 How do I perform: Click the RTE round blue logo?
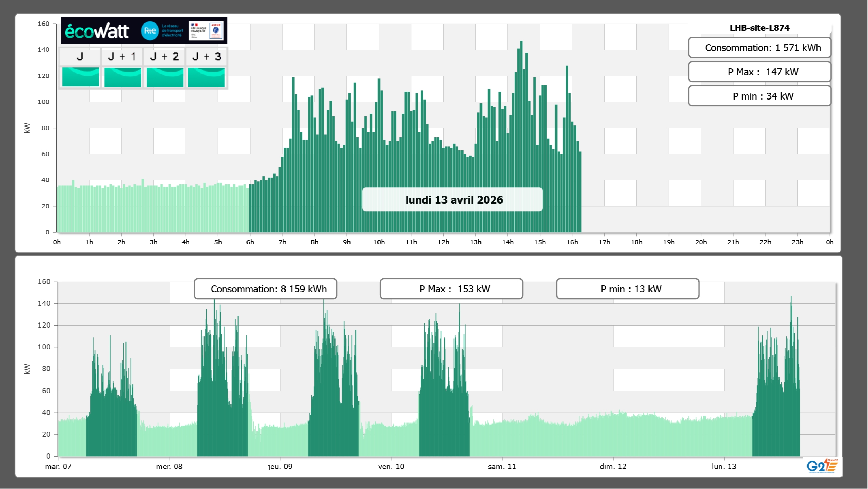point(150,31)
